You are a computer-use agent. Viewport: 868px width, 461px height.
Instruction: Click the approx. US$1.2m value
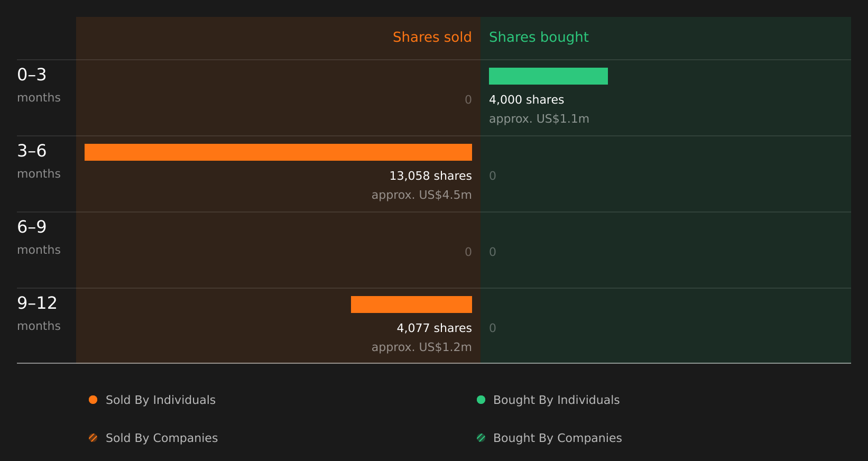422,347
